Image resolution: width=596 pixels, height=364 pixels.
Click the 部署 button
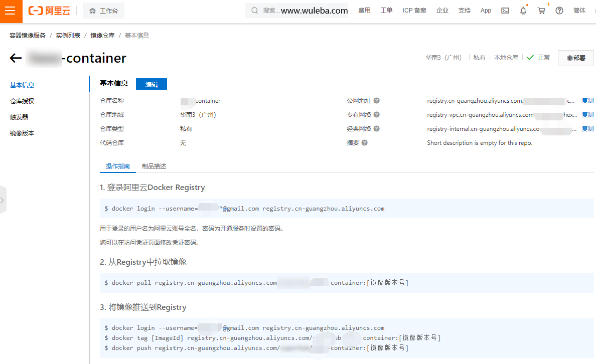[575, 58]
